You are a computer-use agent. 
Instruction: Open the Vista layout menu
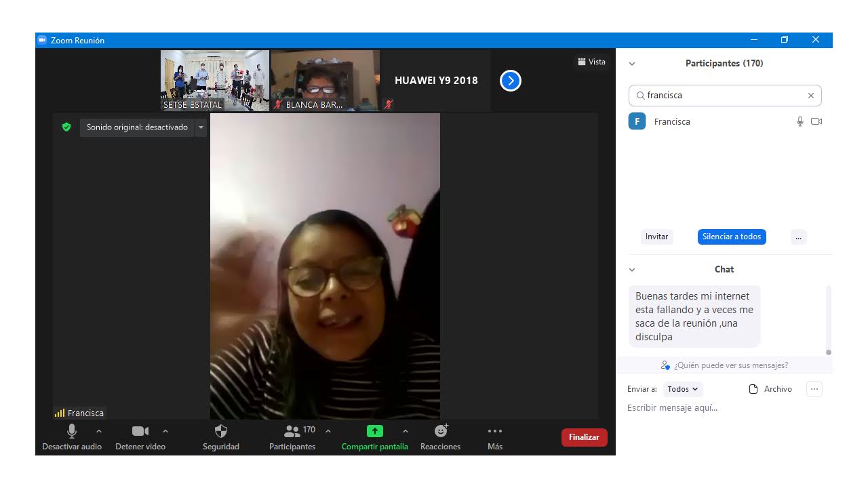click(591, 62)
